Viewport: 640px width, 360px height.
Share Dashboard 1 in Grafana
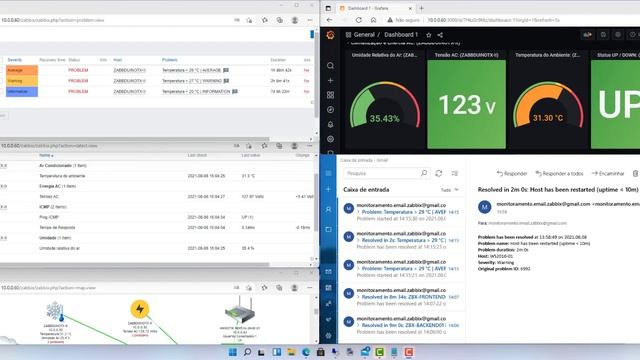[x=440, y=35]
